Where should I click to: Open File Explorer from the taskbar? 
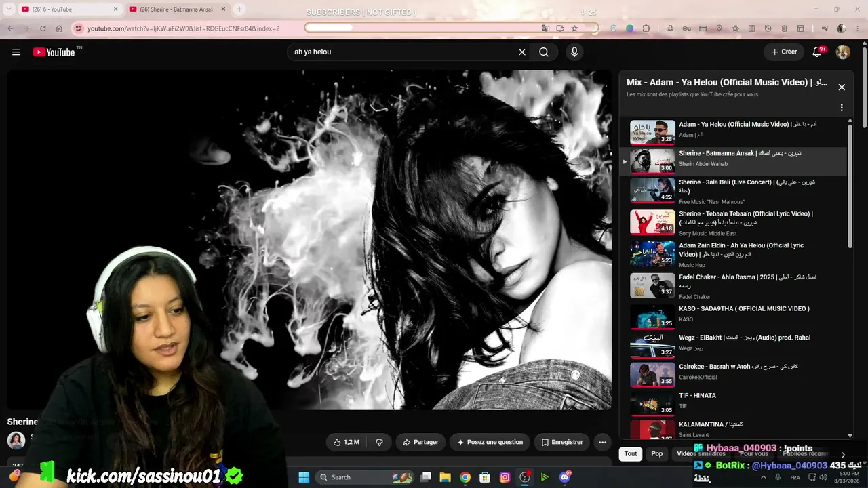[446, 477]
